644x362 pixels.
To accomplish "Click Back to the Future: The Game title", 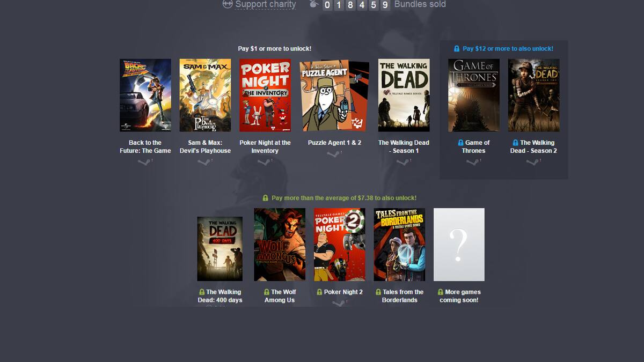I will click(145, 146).
